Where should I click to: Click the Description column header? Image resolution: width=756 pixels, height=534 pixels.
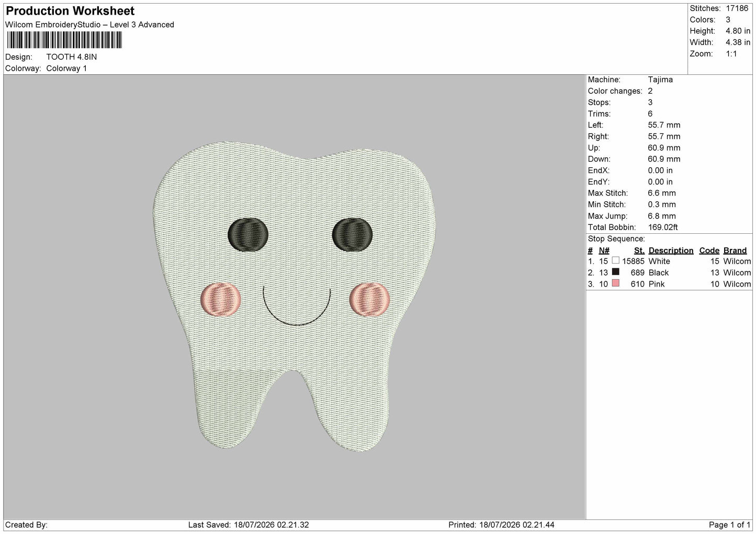click(671, 251)
